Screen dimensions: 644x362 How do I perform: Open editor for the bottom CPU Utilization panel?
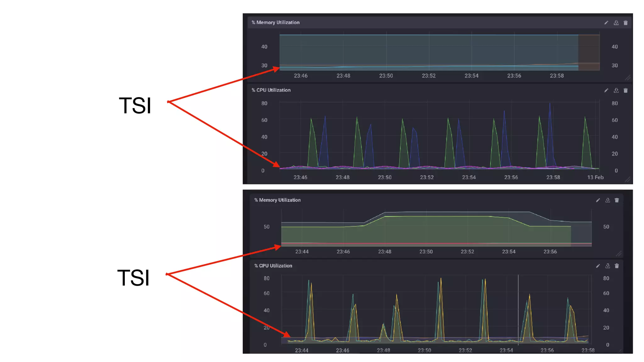598,266
